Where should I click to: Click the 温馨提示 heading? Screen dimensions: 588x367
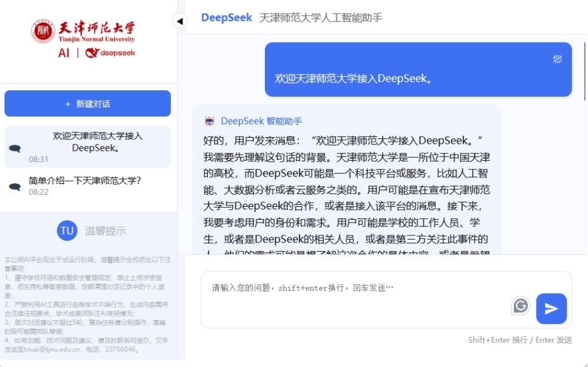pyautogui.click(x=105, y=231)
